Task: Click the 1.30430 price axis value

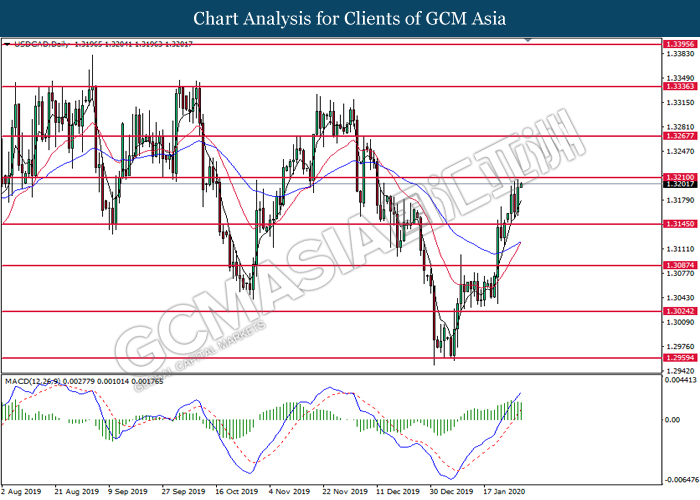Action: tap(680, 298)
